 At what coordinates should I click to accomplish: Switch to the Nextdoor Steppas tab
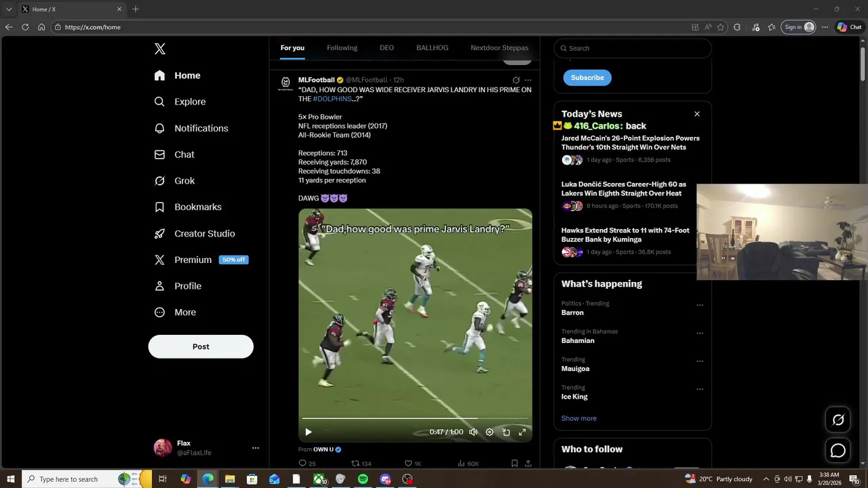click(499, 48)
